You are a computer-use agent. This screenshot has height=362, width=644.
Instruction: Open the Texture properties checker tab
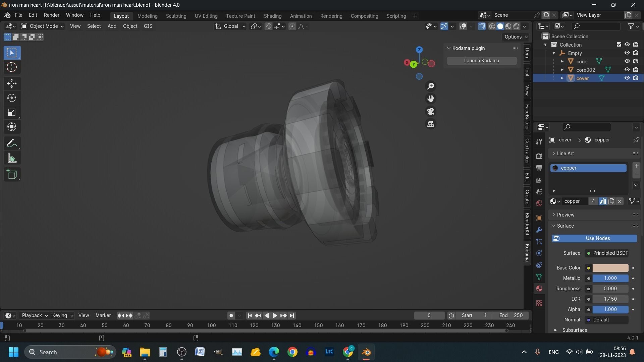pos(539,303)
